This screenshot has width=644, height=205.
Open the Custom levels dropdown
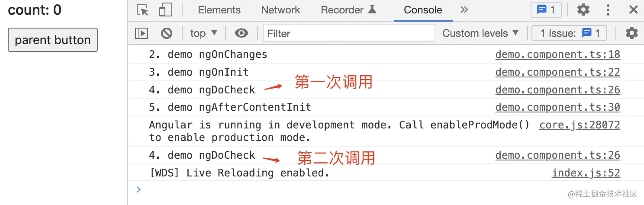[x=480, y=33]
